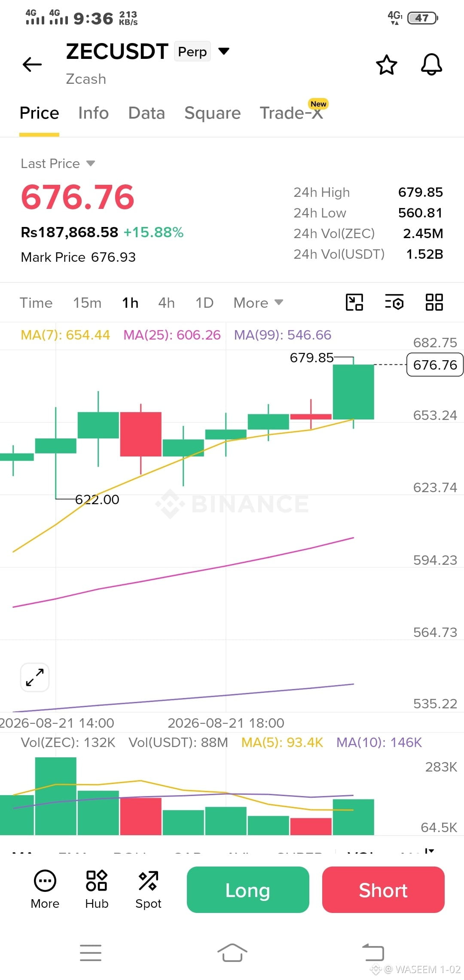Open chart indicator settings icon
Screen dimensions: 464x980
click(394, 302)
